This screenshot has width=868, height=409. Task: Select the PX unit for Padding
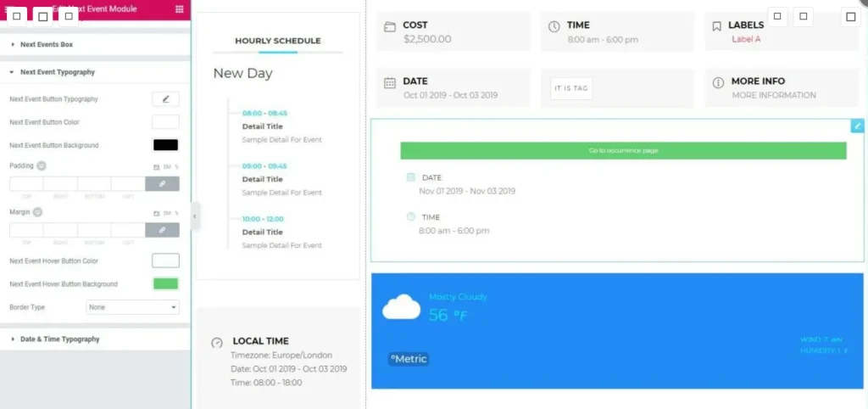pos(156,166)
